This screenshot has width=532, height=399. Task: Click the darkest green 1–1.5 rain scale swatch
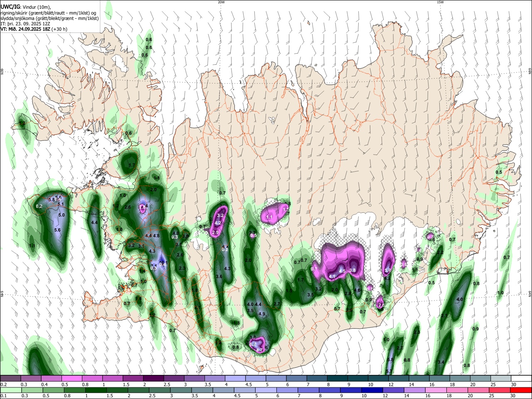pos(96,390)
